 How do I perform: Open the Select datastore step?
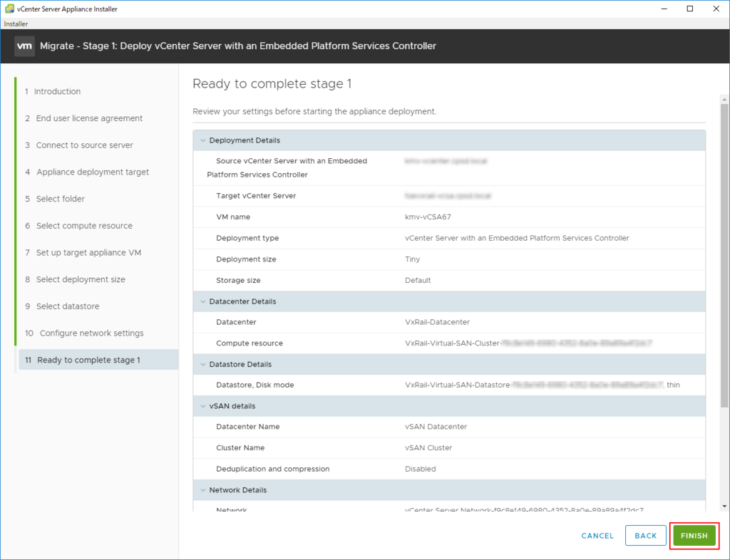68,306
